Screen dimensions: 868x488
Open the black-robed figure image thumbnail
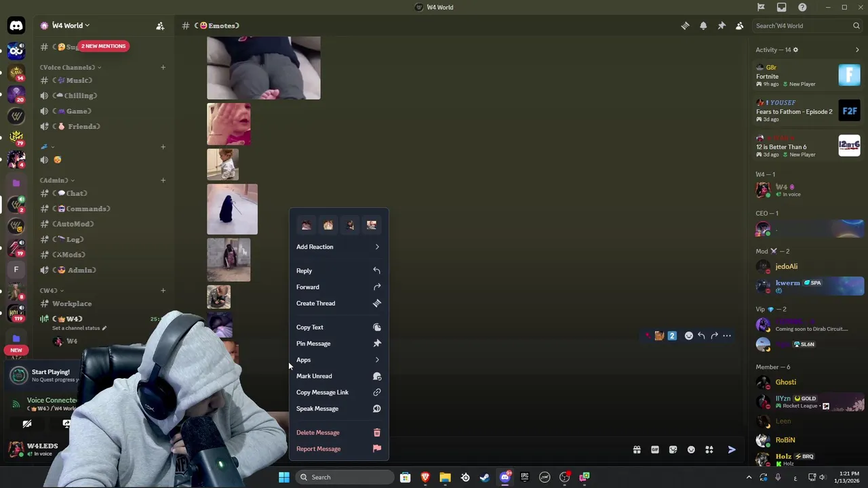(232, 209)
